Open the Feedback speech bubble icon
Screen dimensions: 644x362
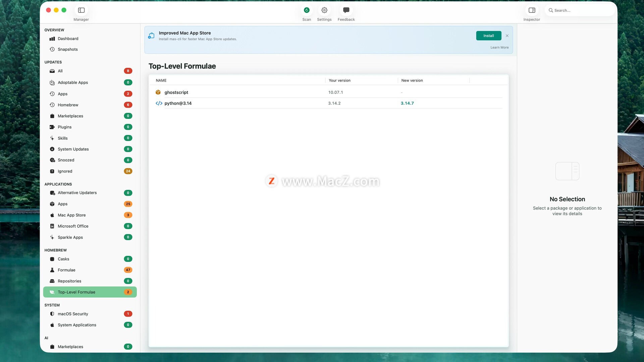[346, 10]
